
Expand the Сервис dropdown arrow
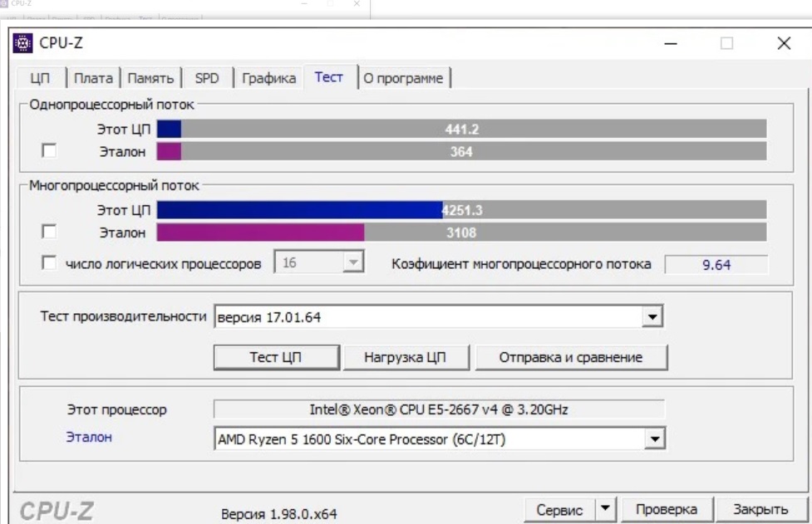[605, 510]
